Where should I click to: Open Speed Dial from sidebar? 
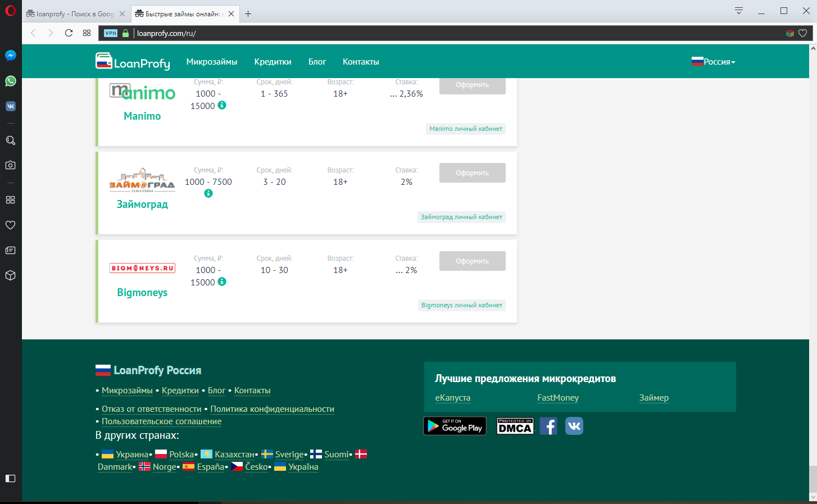11,200
